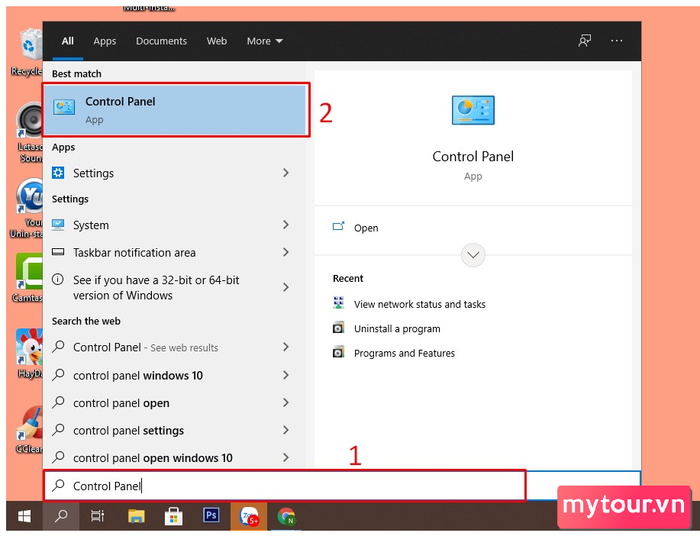Expand more actions chevron under Open
700x540 pixels.
(473, 255)
